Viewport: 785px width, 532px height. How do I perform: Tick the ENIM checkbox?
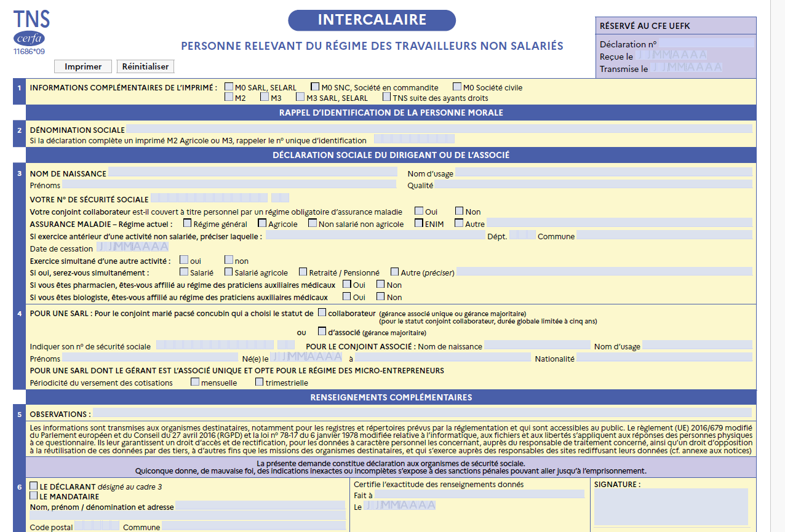[419, 223]
